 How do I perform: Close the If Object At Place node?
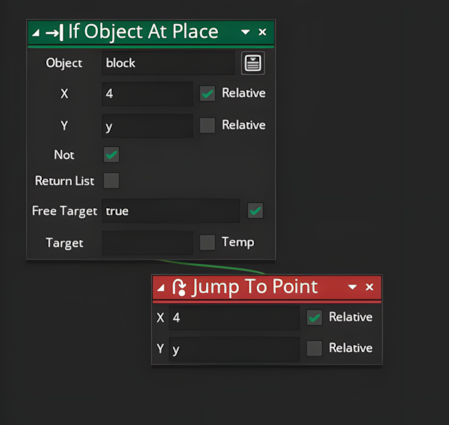[x=262, y=32]
